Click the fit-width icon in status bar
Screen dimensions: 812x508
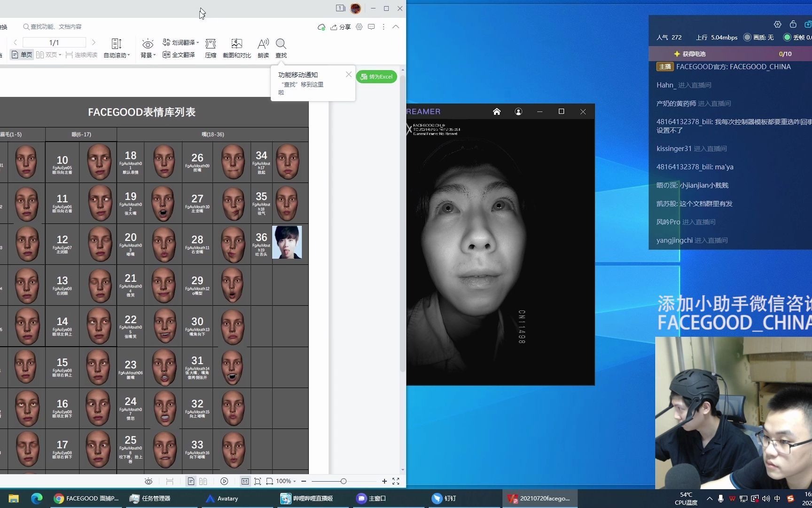[x=270, y=481]
